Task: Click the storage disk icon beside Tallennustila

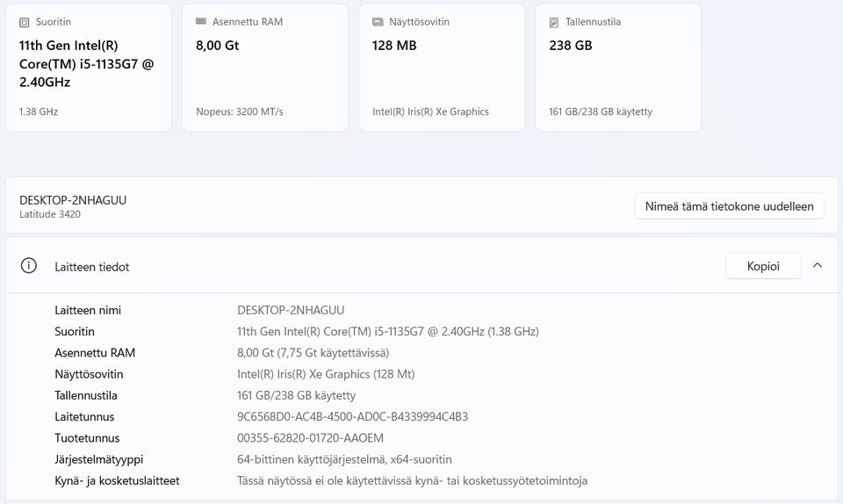Action: 554,23
